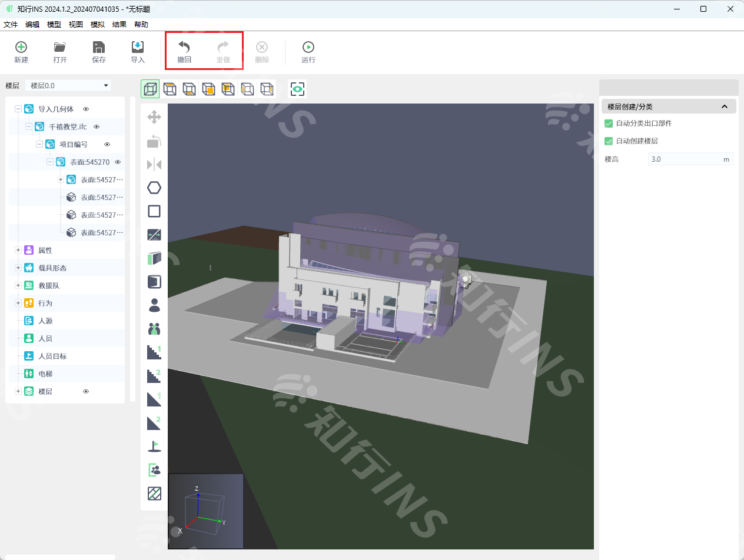The height and width of the screenshot is (560, 744).
Task: Switch to the front-face cube view
Action: (x=208, y=89)
